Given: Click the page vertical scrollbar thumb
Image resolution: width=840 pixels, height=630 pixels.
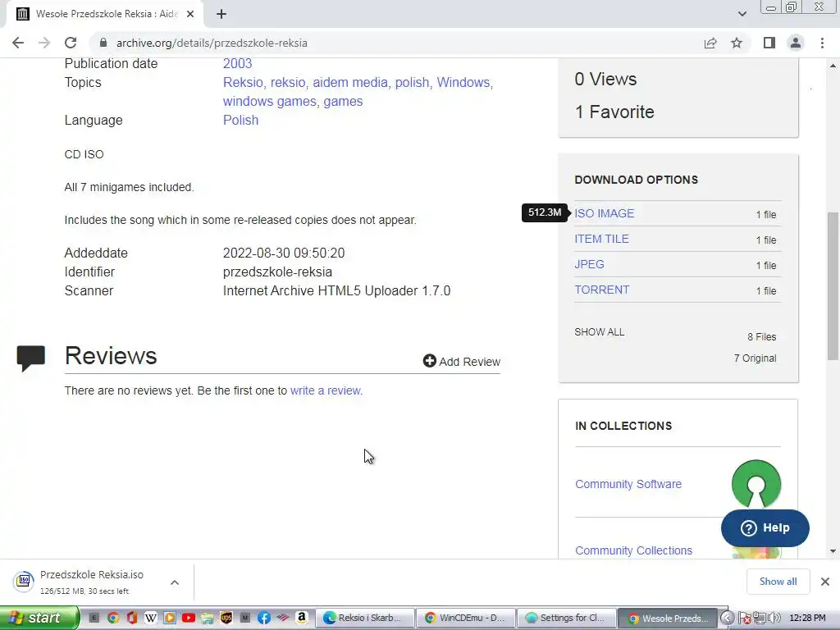Looking at the screenshot, I should point(833,286).
